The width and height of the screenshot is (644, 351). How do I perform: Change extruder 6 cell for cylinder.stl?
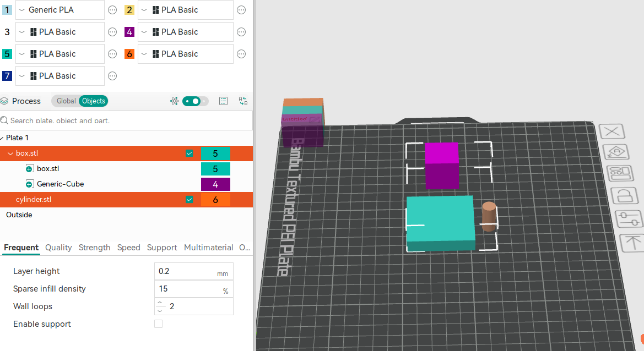pyautogui.click(x=215, y=200)
